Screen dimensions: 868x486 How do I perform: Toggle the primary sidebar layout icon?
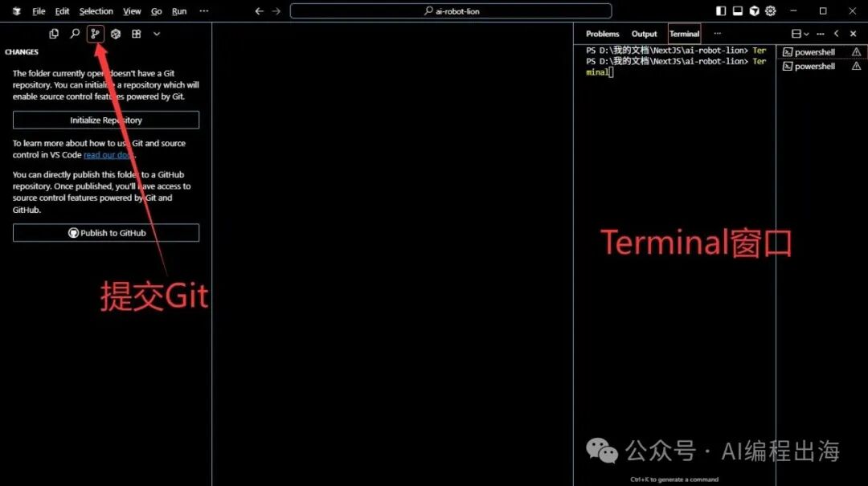coord(721,11)
